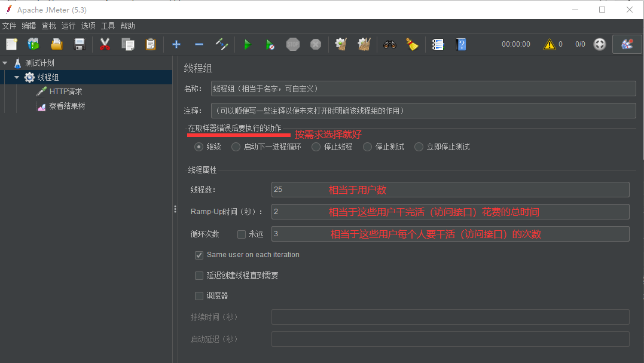Click the Copy icon in toolbar

(x=128, y=44)
